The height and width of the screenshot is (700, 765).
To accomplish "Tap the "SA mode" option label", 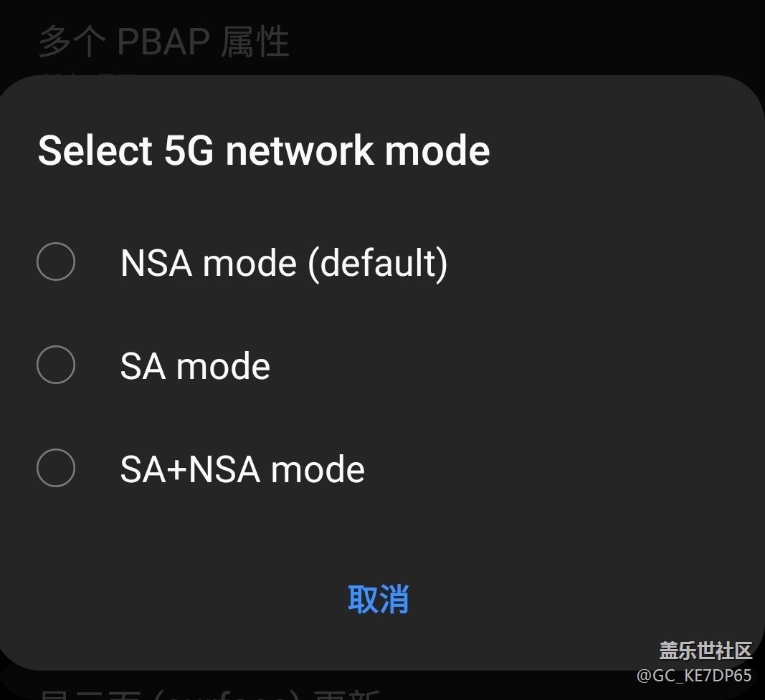I will [195, 366].
